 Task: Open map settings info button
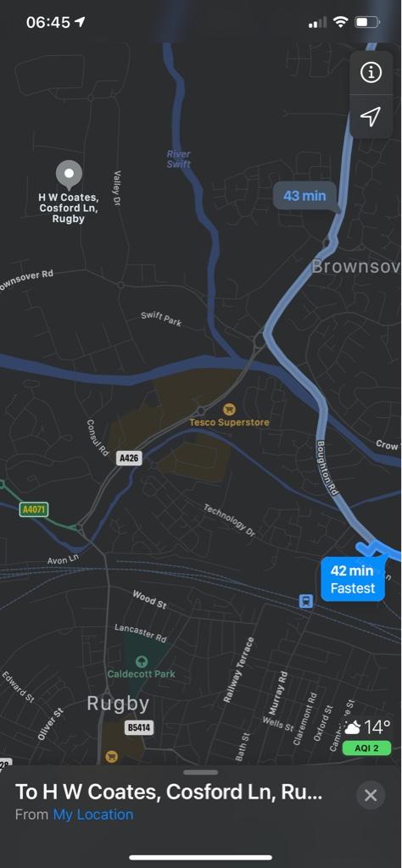pos(371,73)
